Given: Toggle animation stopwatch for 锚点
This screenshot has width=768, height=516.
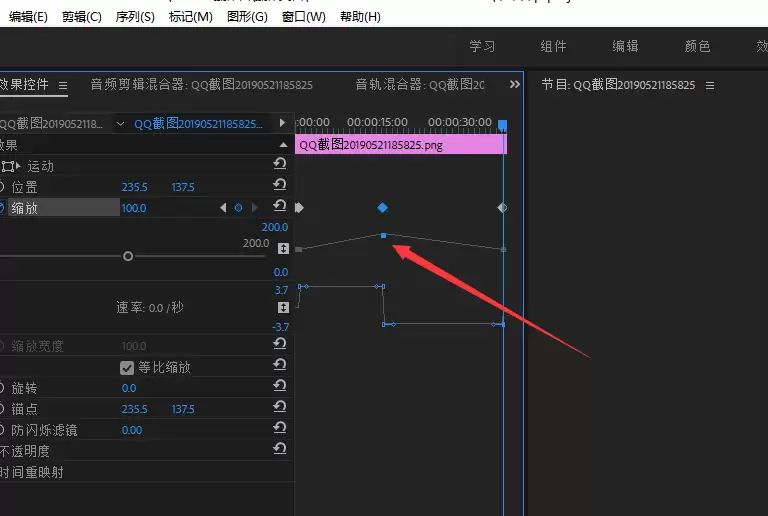Looking at the screenshot, I should pos(1,409).
